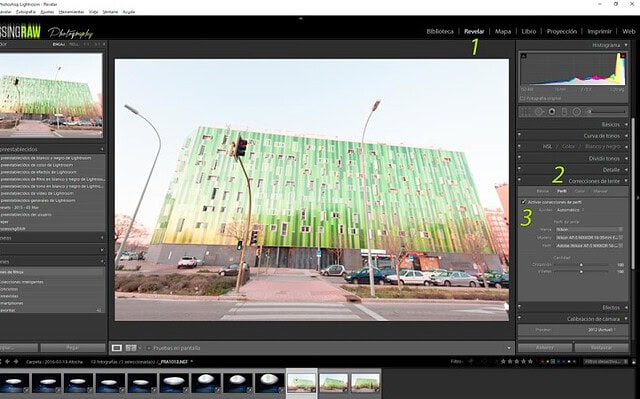
Task: Collapse the Histograma panel
Action: (x=626, y=45)
